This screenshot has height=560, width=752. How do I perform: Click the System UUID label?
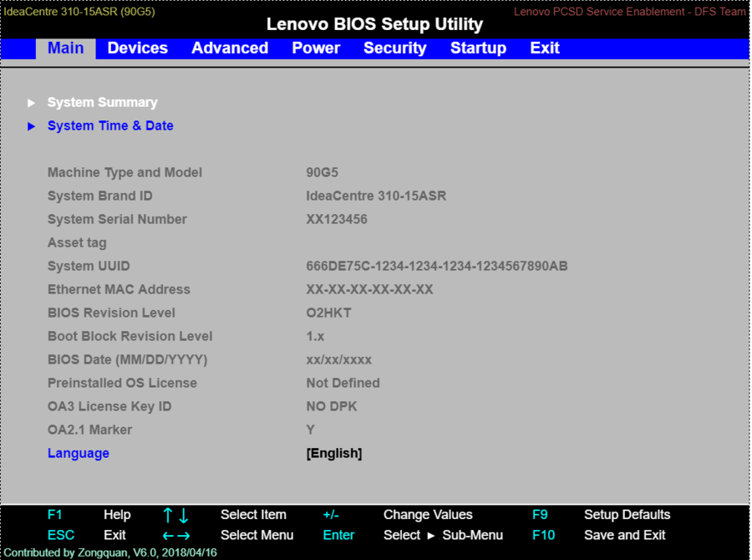click(89, 266)
